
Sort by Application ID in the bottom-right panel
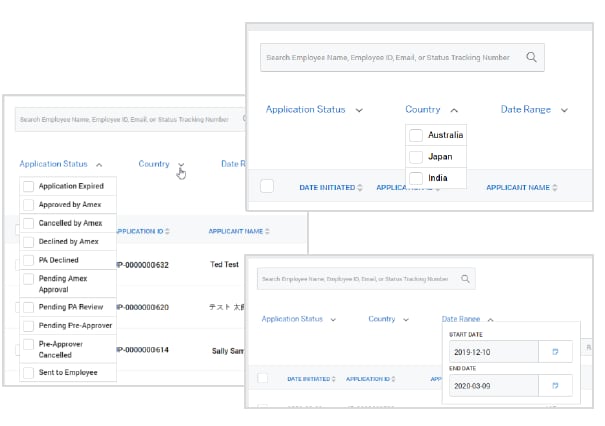(393, 379)
